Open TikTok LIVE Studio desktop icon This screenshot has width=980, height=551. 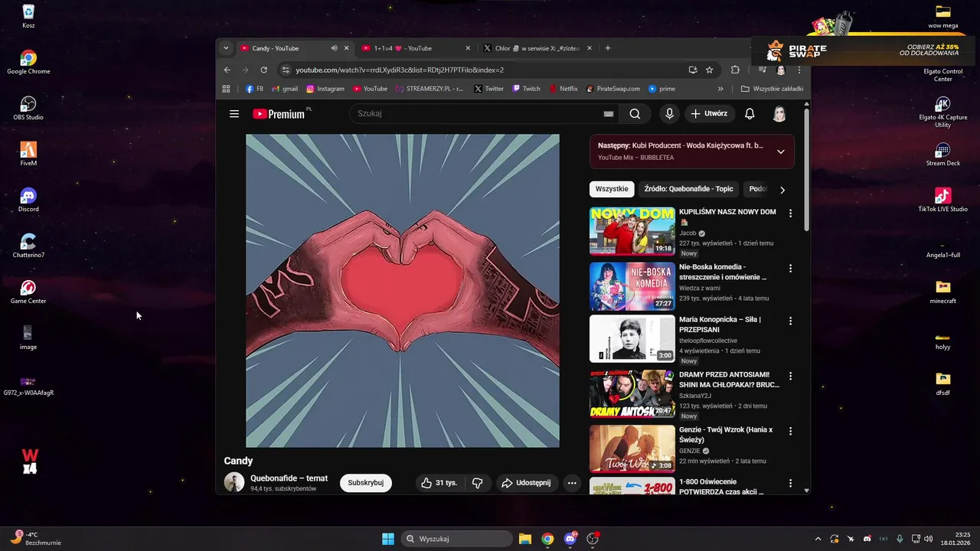pos(942,201)
